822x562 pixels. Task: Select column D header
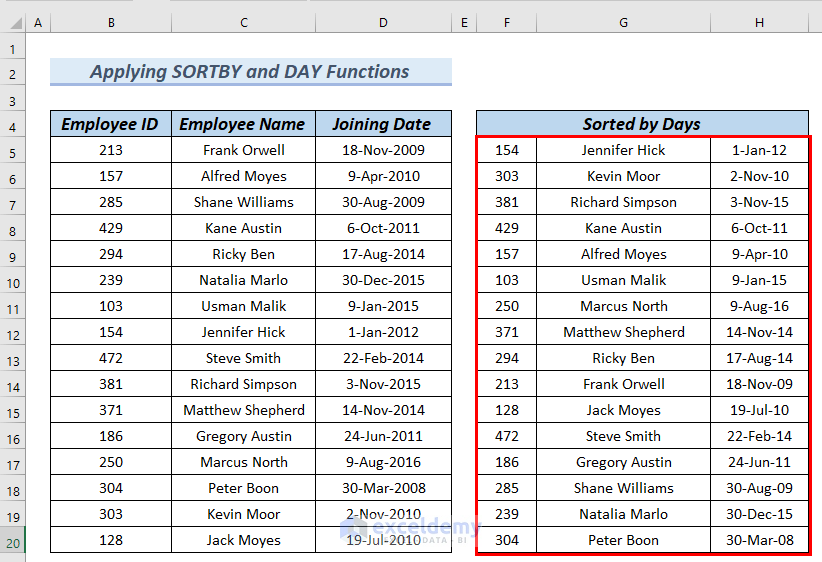click(x=383, y=23)
